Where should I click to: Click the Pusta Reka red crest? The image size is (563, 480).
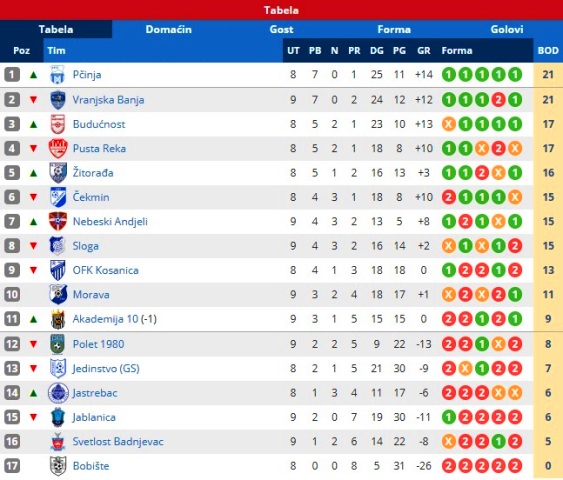[x=58, y=148]
